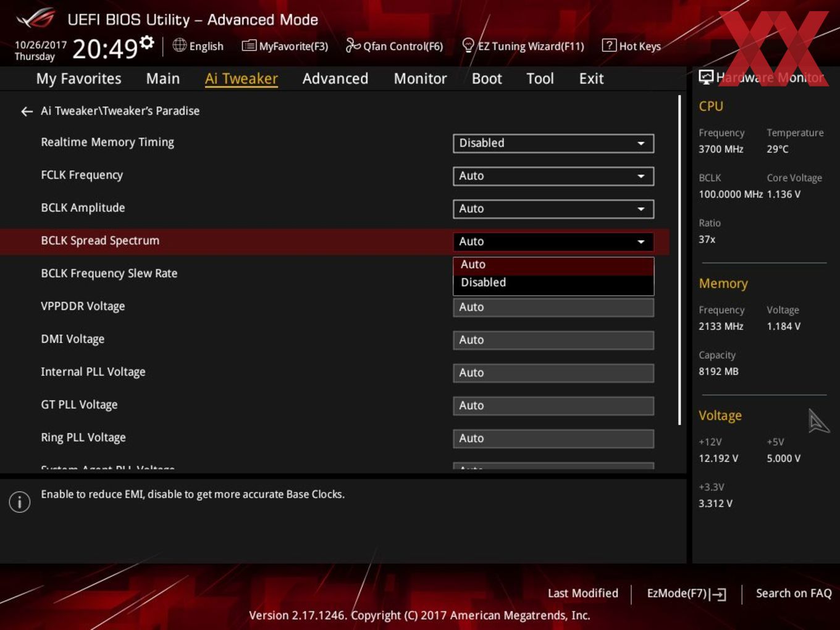Select the BCLK Amplitude label
The width and height of the screenshot is (840, 630).
pyautogui.click(x=83, y=208)
